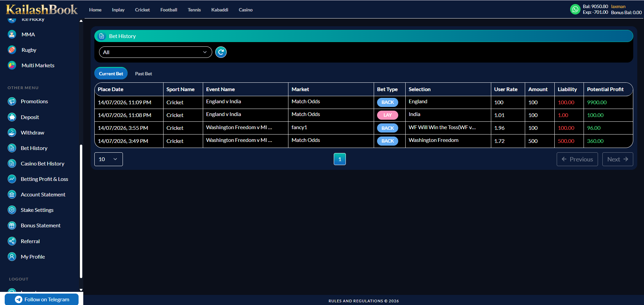Click the Account Statement bank icon
The width and height of the screenshot is (644, 305).
pyautogui.click(x=12, y=194)
